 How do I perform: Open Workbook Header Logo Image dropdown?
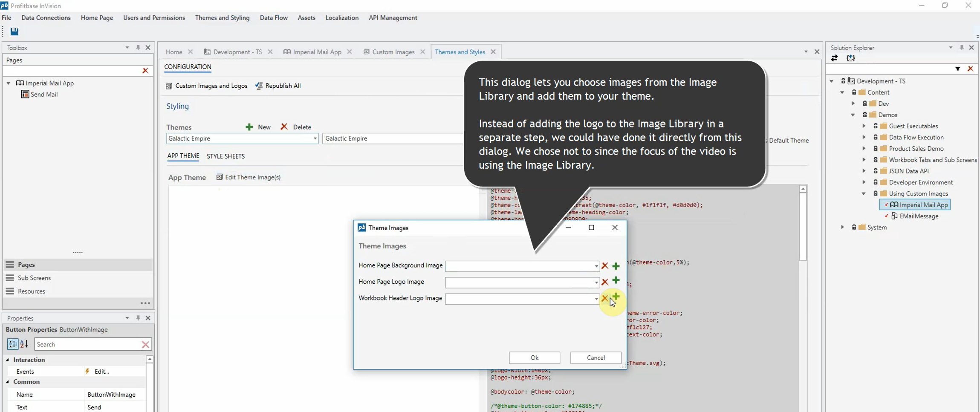click(596, 299)
